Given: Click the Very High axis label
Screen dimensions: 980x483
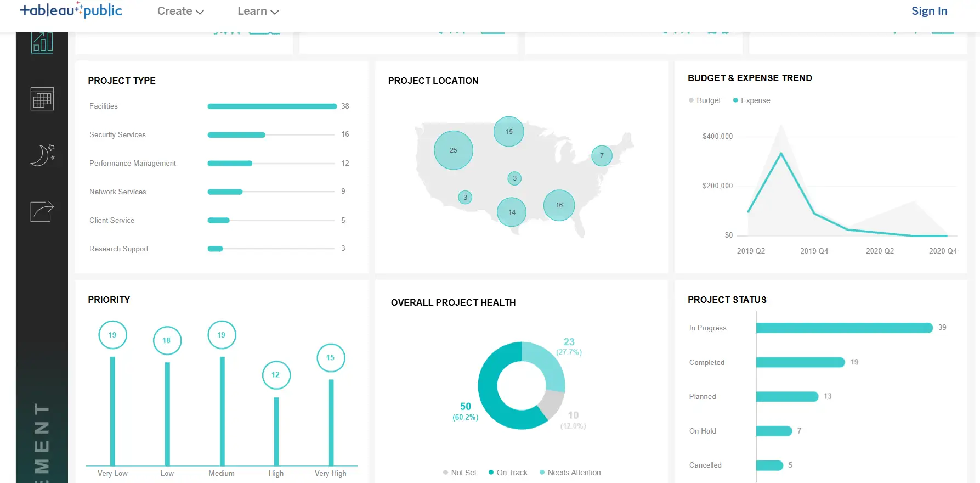Looking at the screenshot, I should pyautogui.click(x=331, y=473).
